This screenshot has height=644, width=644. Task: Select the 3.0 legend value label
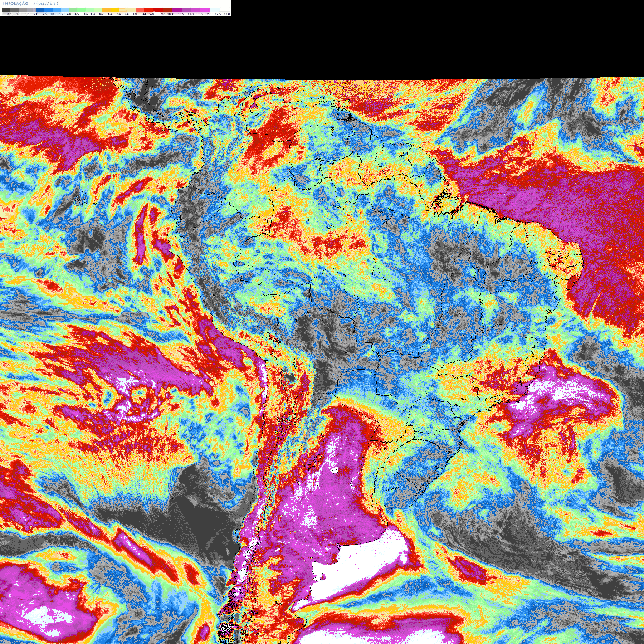[52, 14]
